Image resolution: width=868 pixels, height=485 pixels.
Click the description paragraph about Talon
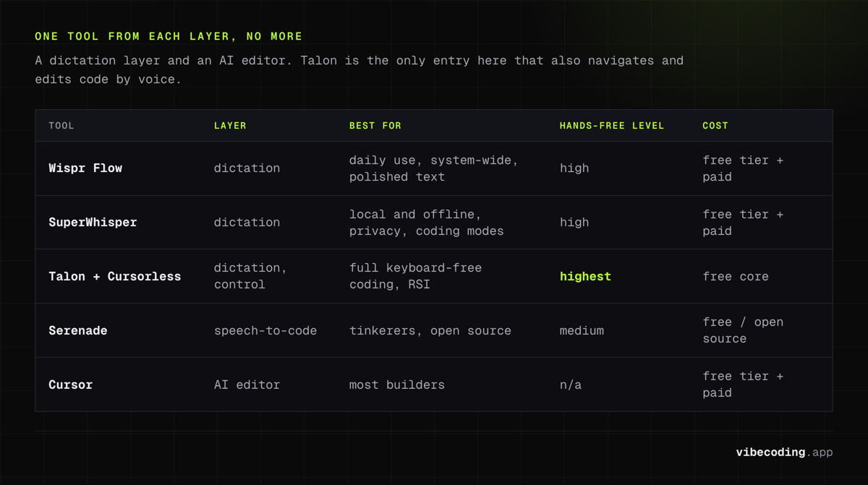(x=359, y=70)
